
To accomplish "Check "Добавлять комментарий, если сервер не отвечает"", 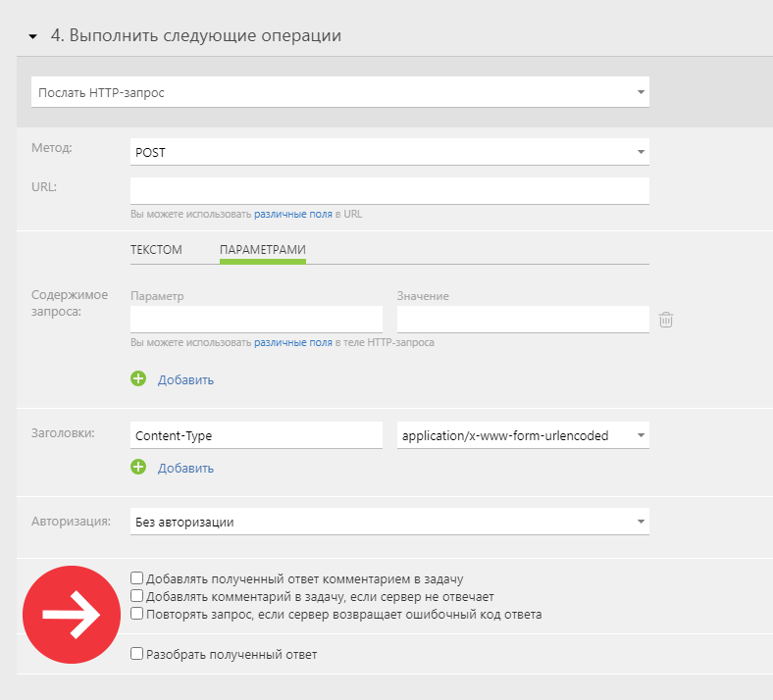I will pyautogui.click(x=136, y=596).
